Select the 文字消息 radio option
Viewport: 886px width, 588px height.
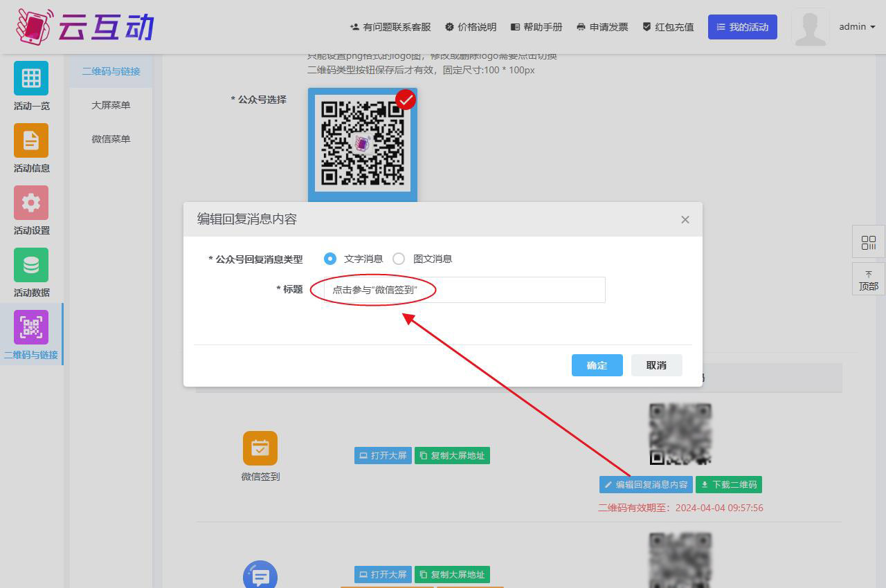pos(330,259)
